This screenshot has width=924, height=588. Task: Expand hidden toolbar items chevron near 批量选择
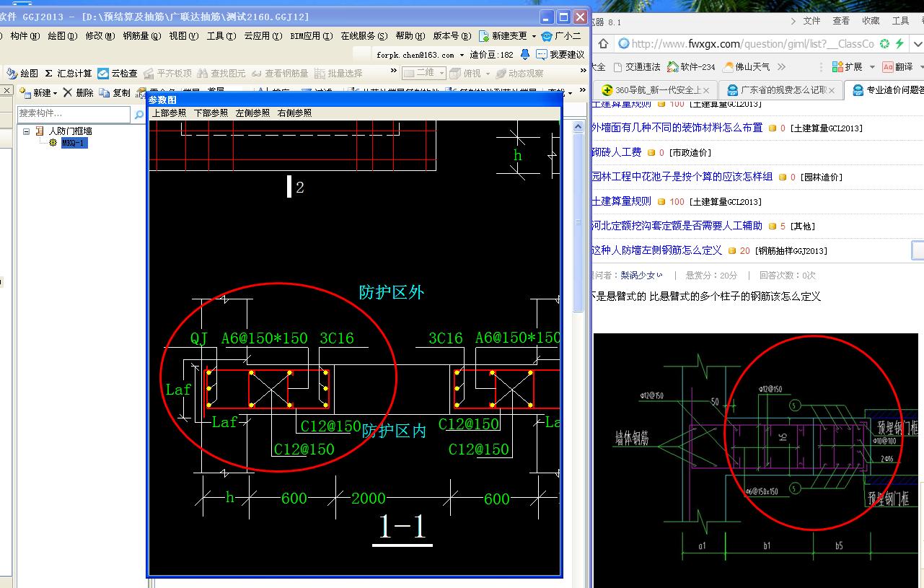point(393,71)
